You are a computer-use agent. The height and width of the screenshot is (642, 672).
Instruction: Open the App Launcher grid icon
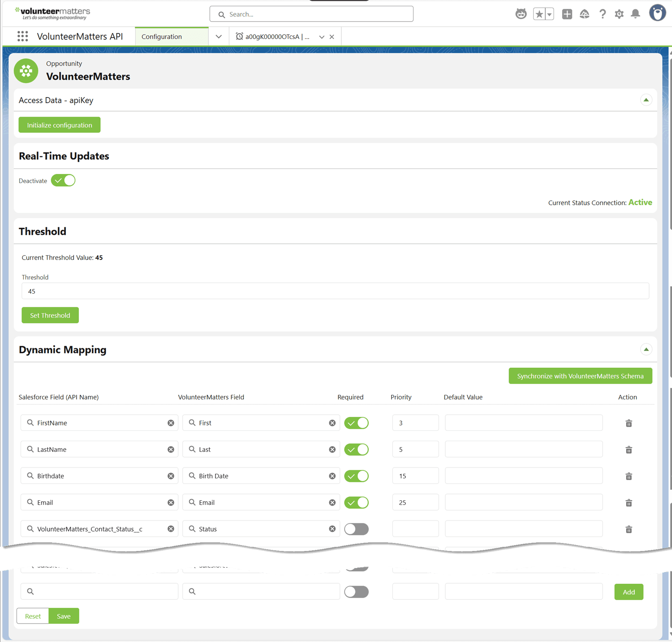(x=22, y=36)
